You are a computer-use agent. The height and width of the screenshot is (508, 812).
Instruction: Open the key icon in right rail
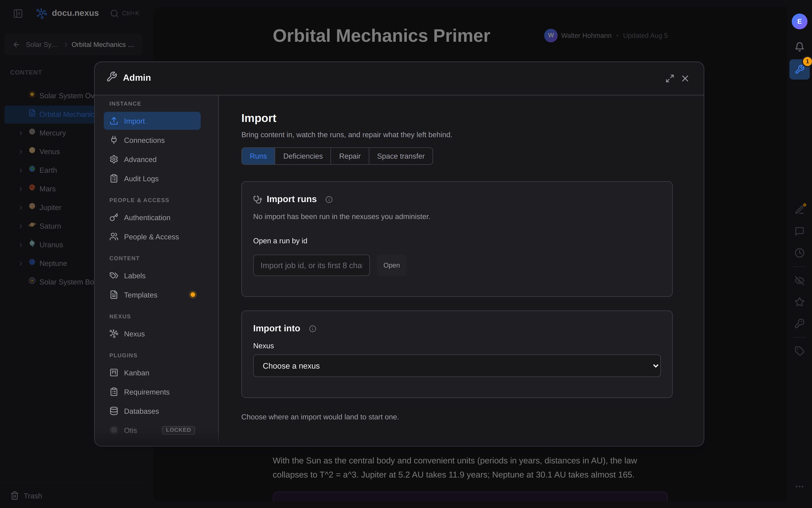[800, 323]
